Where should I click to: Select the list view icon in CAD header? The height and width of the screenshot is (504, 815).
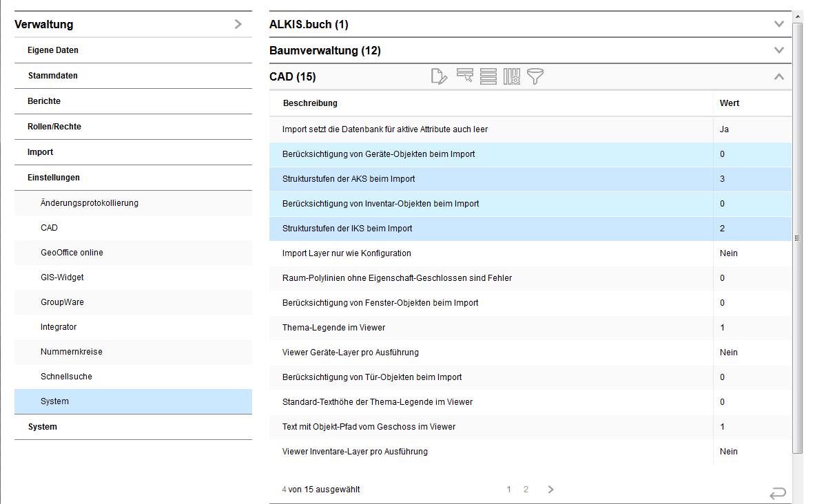[x=488, y=76]
